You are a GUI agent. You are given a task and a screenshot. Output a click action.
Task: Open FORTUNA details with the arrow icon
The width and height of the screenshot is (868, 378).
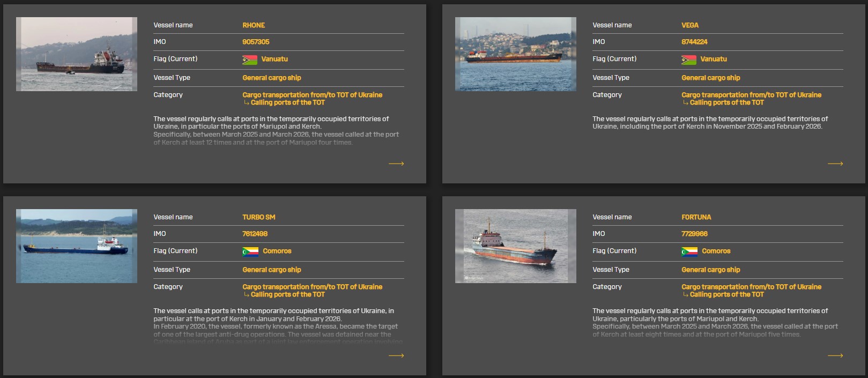[835, 355]
